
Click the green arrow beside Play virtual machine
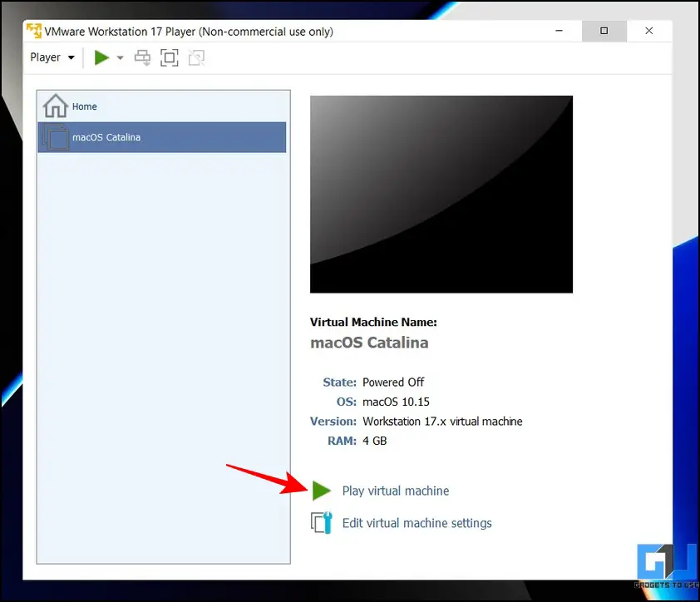click(322, 491)
